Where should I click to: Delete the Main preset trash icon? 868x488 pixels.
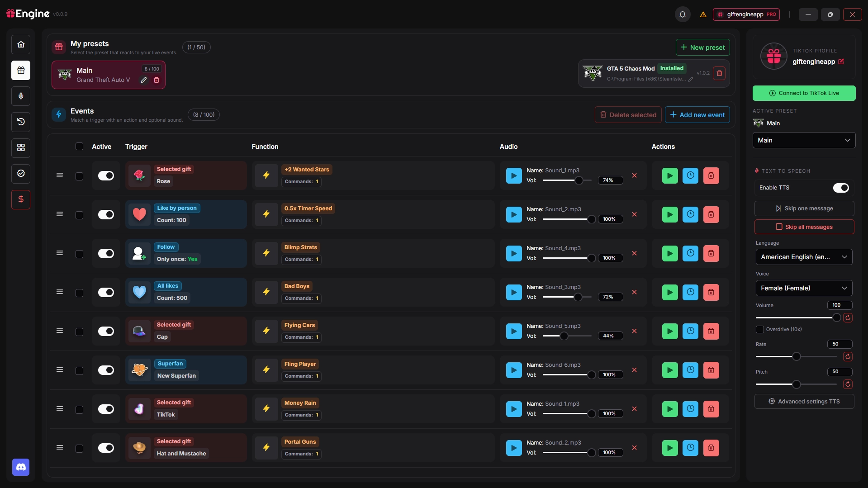pos(157,80)
